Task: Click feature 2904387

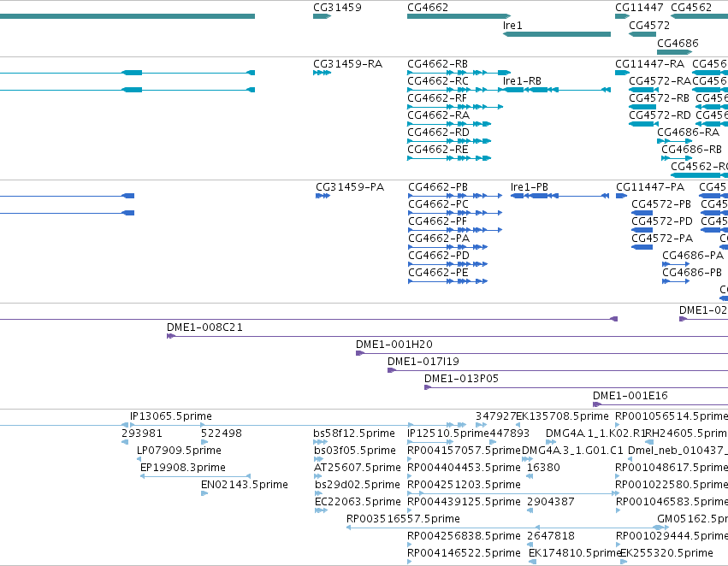Action: [550, 503]
